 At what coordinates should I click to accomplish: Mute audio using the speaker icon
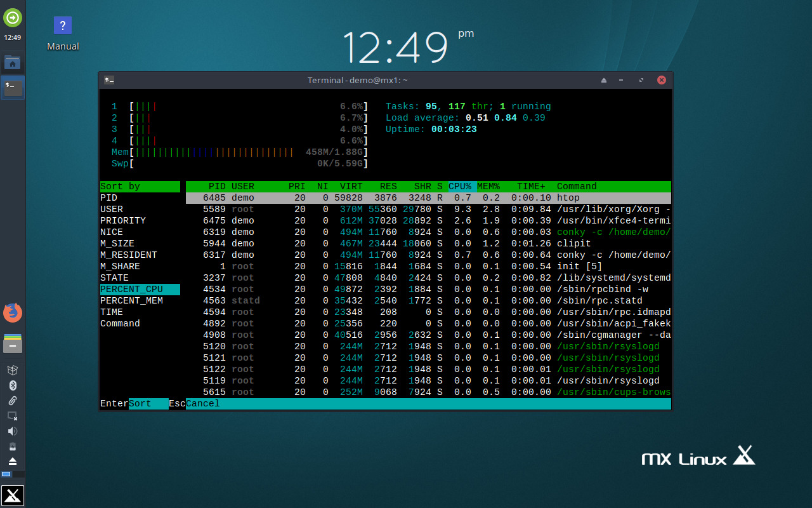click(x=13, y=431)
